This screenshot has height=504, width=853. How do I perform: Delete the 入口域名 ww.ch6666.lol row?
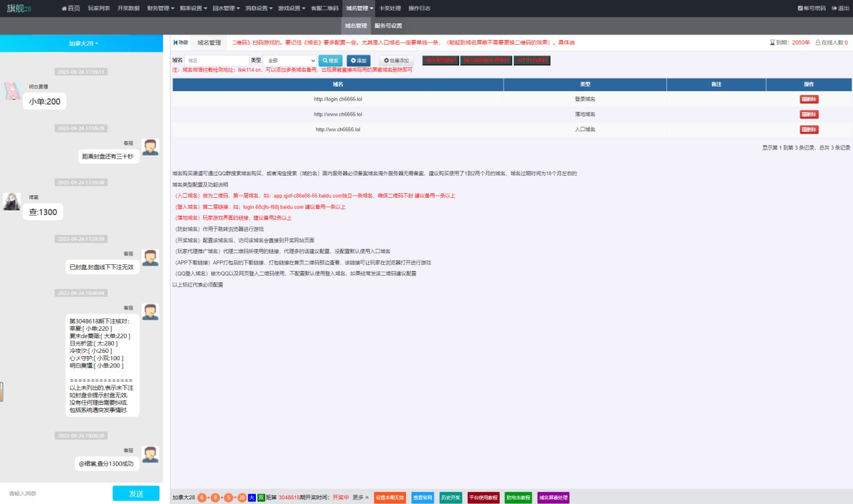[808, 130]
